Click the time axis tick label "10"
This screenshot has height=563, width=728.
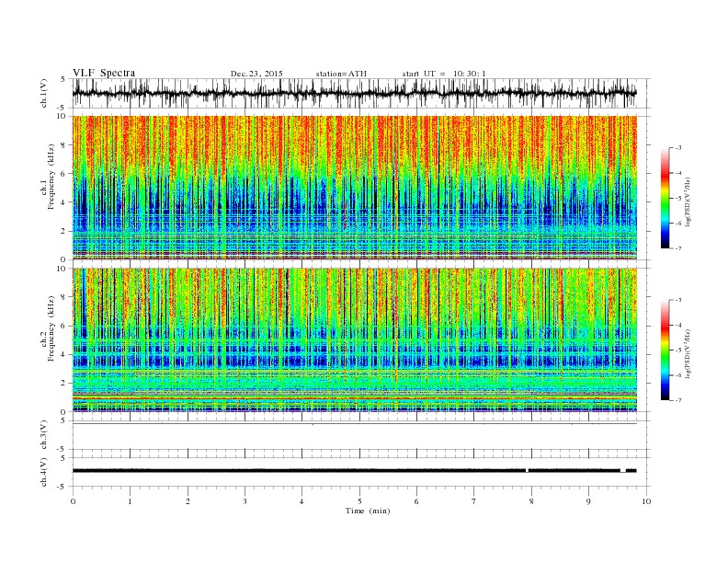click(x=646, y=501)
